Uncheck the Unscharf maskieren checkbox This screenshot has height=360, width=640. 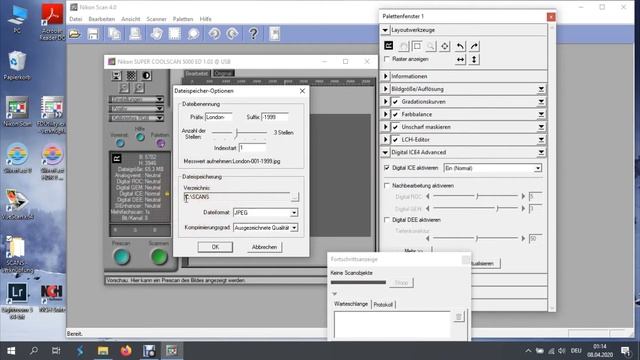pos(395,127)
